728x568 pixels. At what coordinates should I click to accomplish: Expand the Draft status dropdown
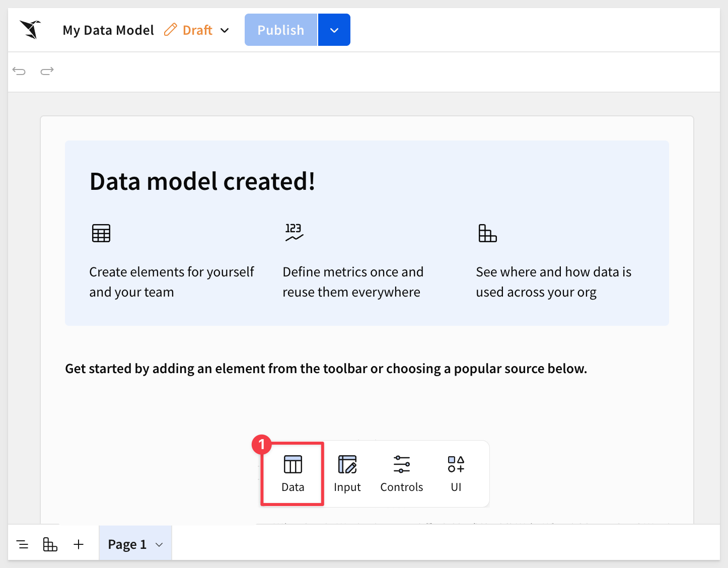[x=225, y=30]
